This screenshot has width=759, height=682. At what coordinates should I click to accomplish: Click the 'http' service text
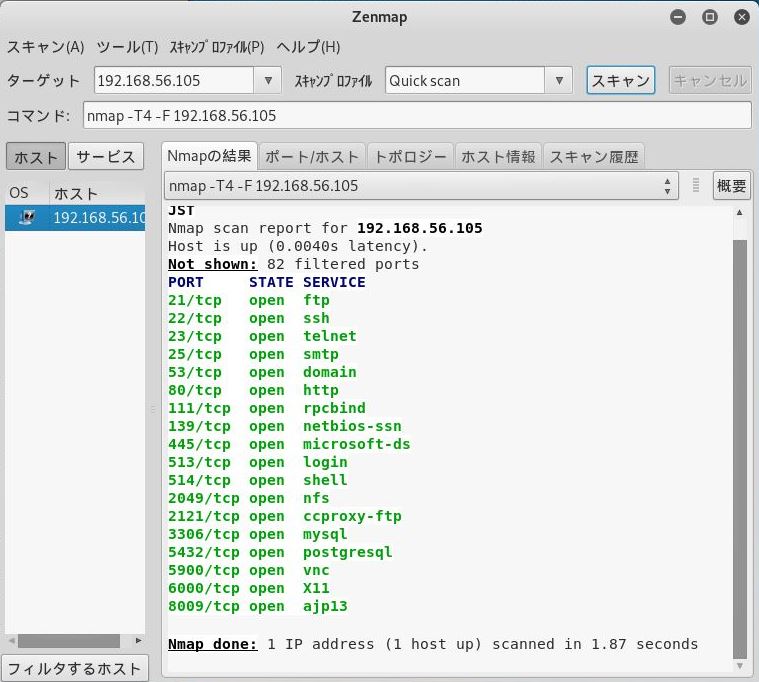[320, 390]
